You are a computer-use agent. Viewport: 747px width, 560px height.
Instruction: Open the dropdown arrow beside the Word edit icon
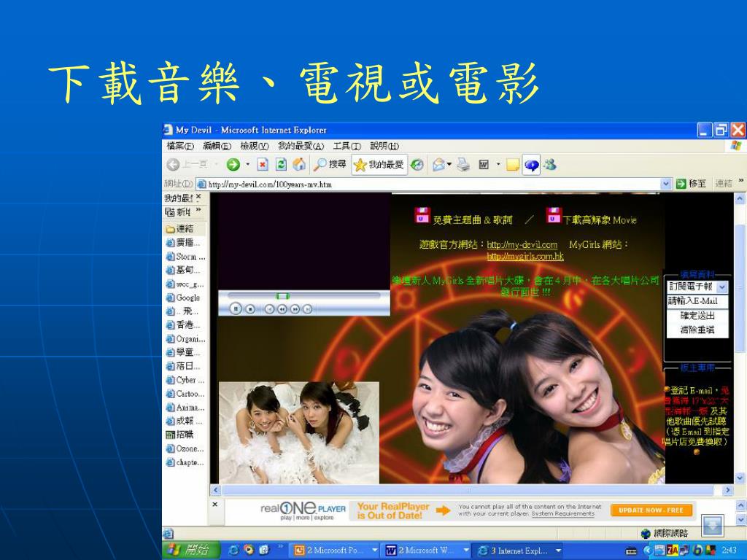(498, 165)
